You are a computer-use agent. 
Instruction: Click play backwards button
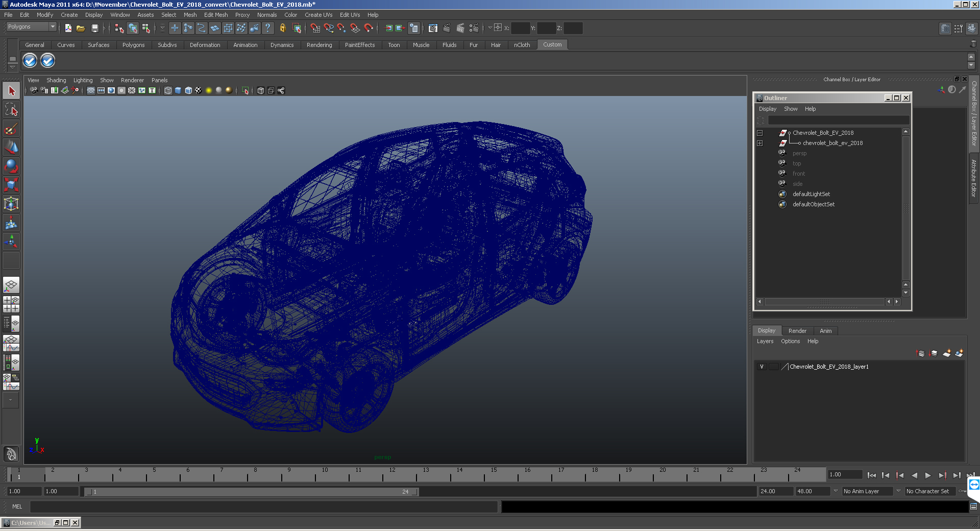(914, 475)
